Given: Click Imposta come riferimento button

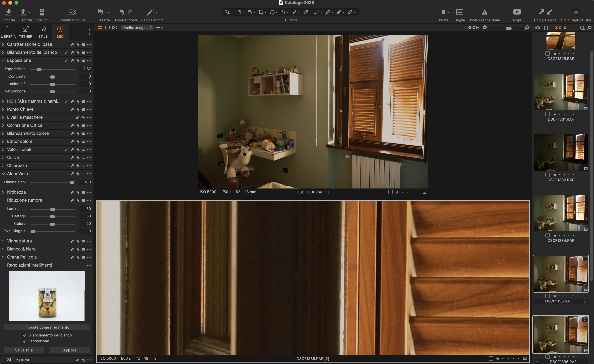Looking at the screenshot, I should tap(47, 327).
